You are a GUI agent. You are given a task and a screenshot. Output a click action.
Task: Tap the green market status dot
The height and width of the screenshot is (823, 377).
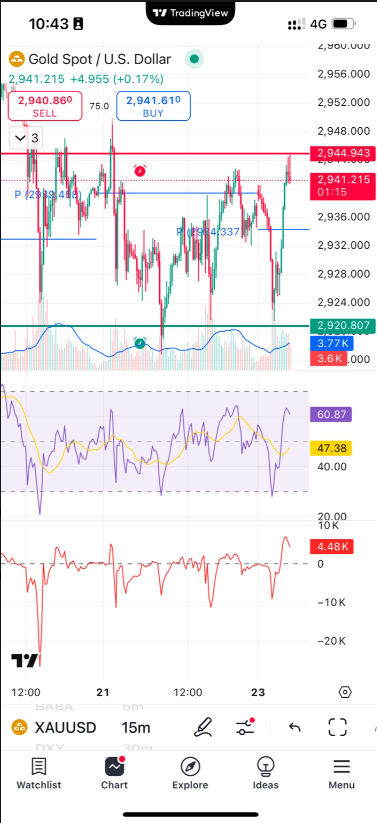[x=194, y=59]
